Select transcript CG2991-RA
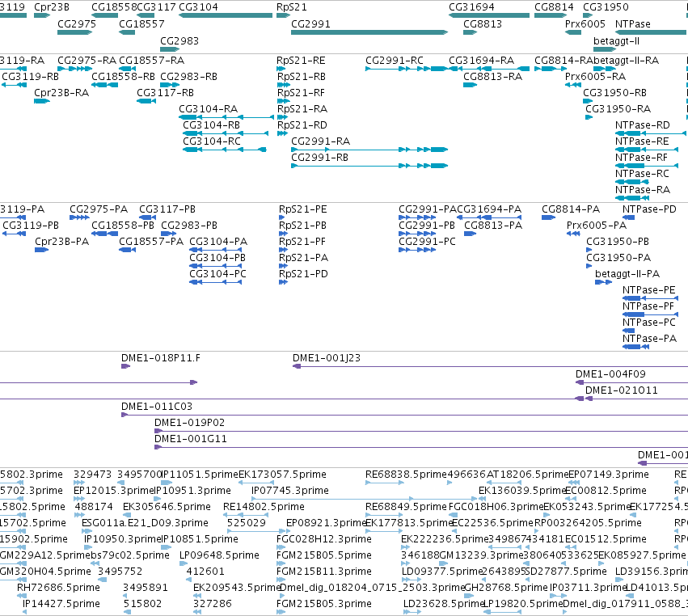 (x=369, y=150)
